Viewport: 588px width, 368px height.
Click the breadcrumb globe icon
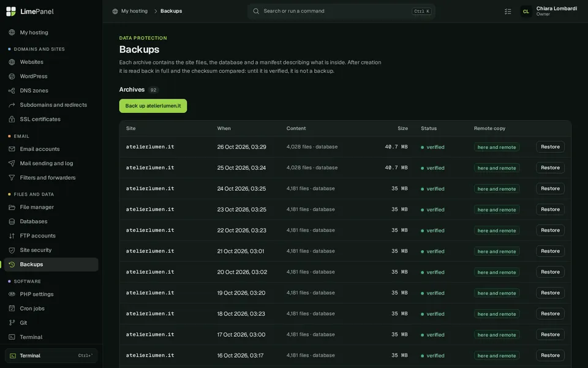click(x=115, y=11)
